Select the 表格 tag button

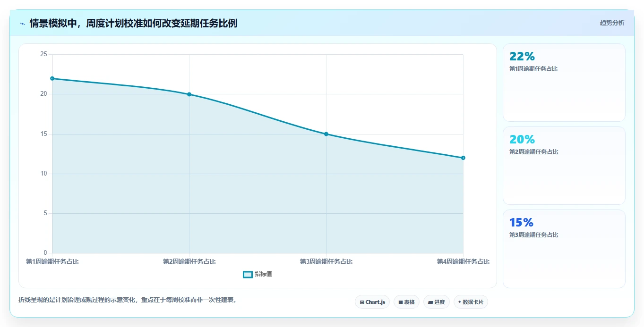(406, 302)
